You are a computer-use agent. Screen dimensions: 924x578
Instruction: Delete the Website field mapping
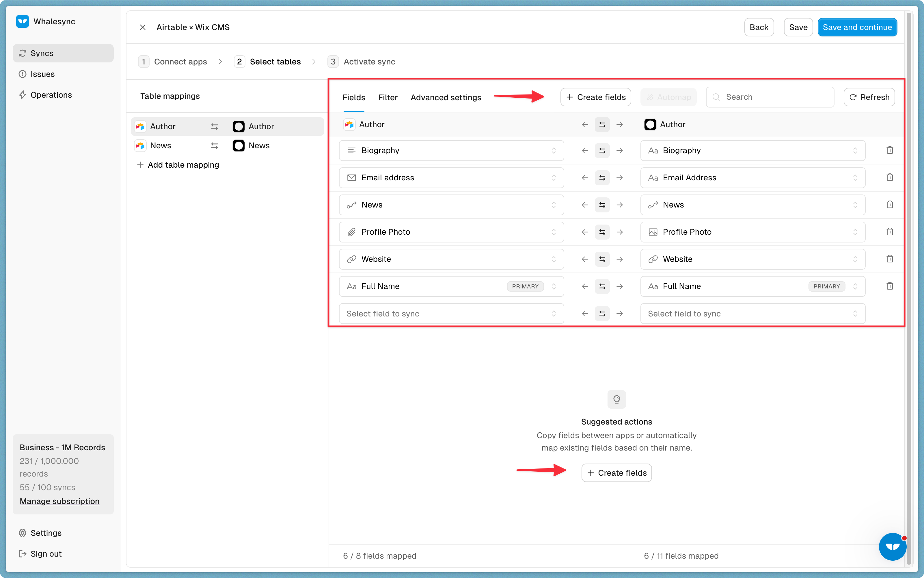pos(890,259)
